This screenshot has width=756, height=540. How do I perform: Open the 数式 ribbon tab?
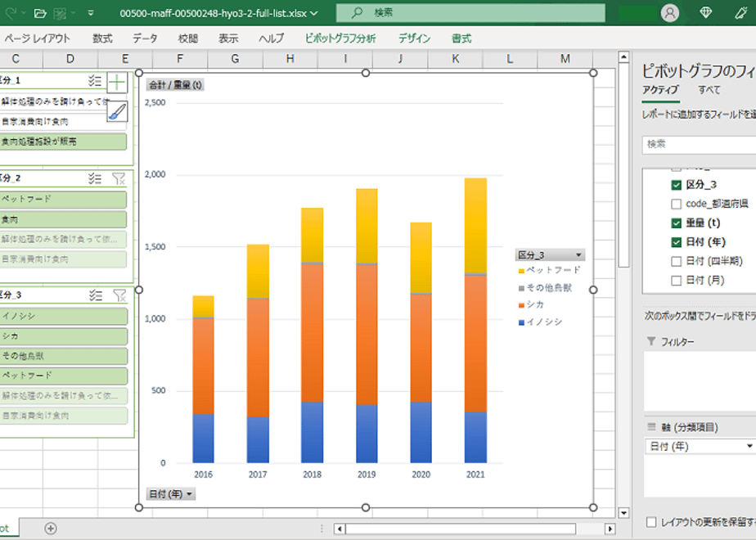click(x=102, y=38)
